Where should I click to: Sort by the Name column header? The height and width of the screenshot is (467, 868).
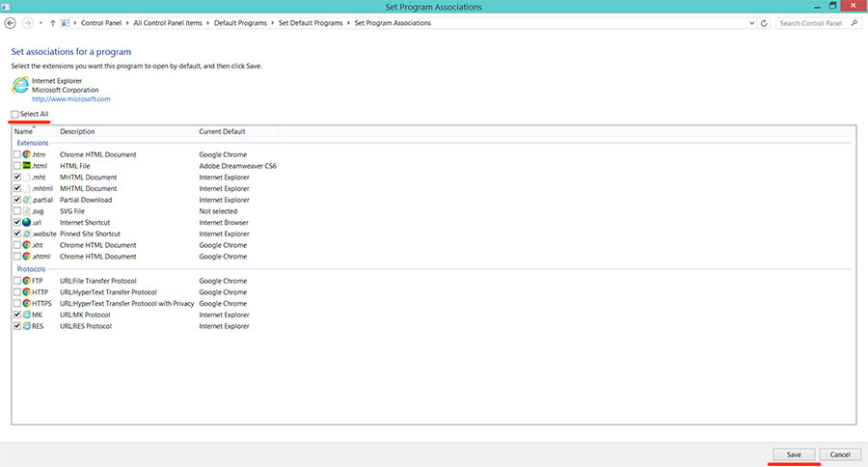[x=35, y=131]
